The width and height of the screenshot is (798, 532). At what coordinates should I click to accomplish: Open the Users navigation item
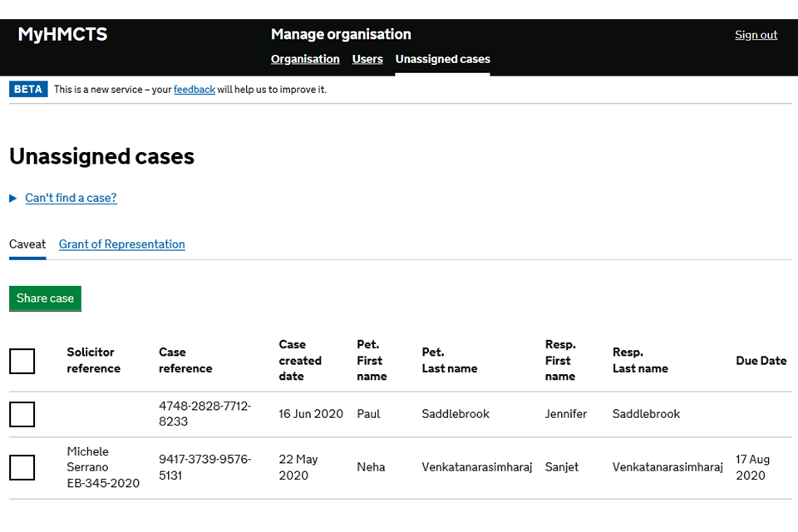click(x=367, y=59)
